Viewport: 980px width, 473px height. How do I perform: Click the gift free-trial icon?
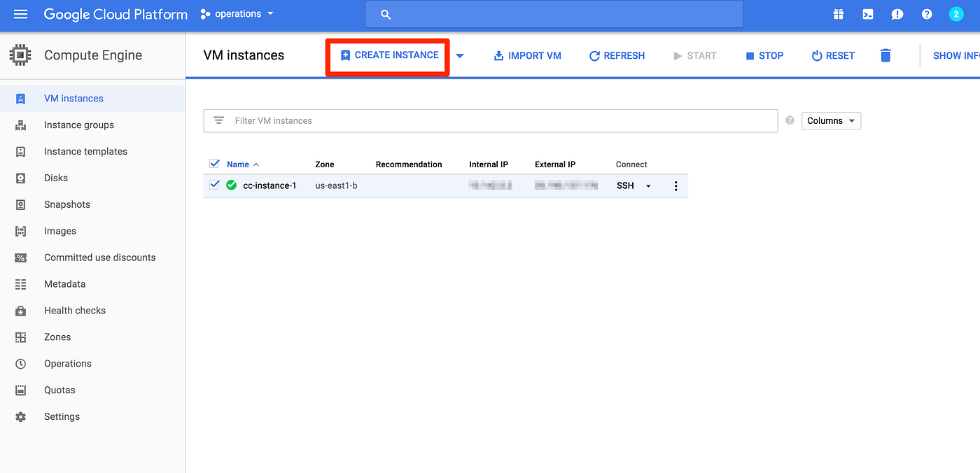(839, 14)
